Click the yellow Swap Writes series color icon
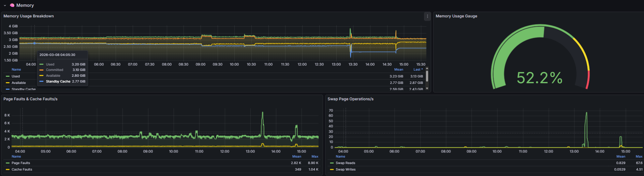Image resolution: width=644 pixels, height=176 pixels. click(332, 170)
